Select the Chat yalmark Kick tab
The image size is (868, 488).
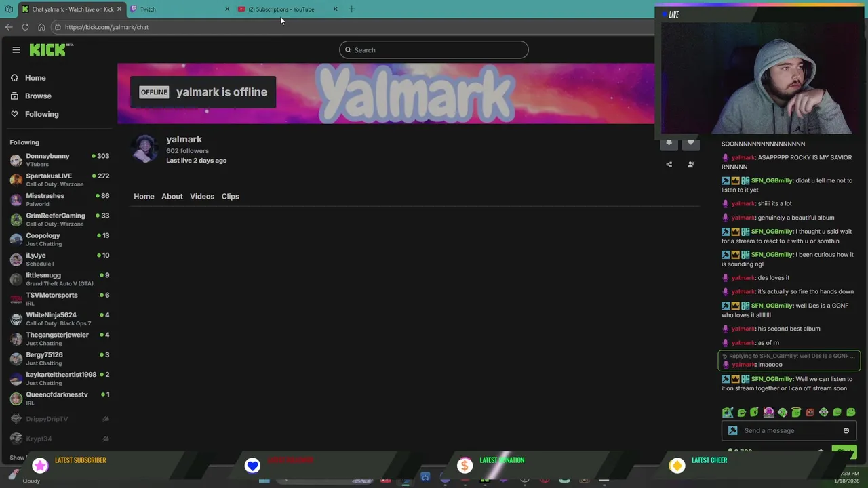71,9
